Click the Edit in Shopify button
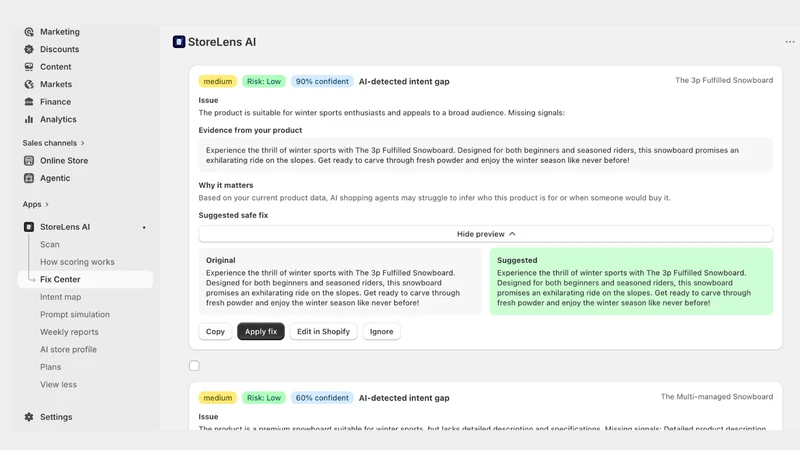 (x=323, y=332)
